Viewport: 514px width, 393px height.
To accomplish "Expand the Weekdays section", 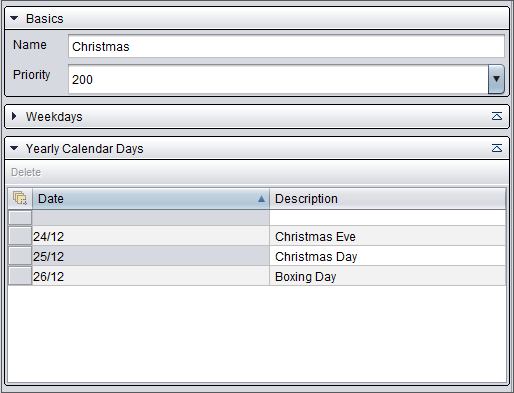I will pyautogui.click(x=14, y=116).
